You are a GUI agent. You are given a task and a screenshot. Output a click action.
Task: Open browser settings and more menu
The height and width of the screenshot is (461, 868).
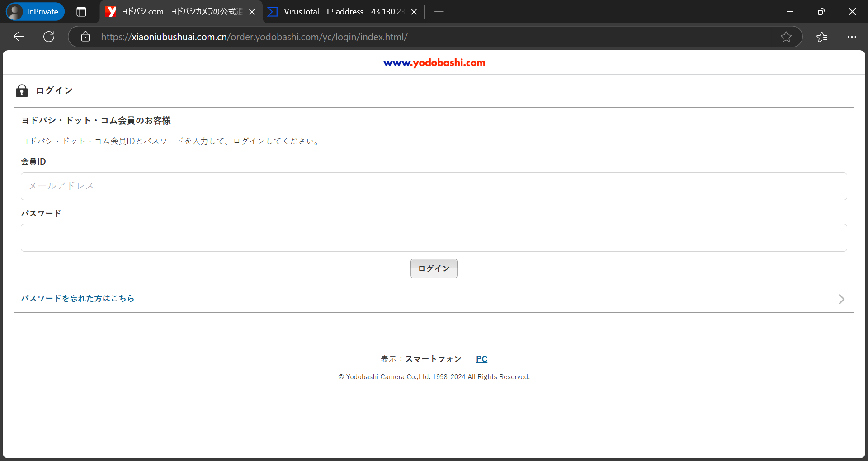852,37
